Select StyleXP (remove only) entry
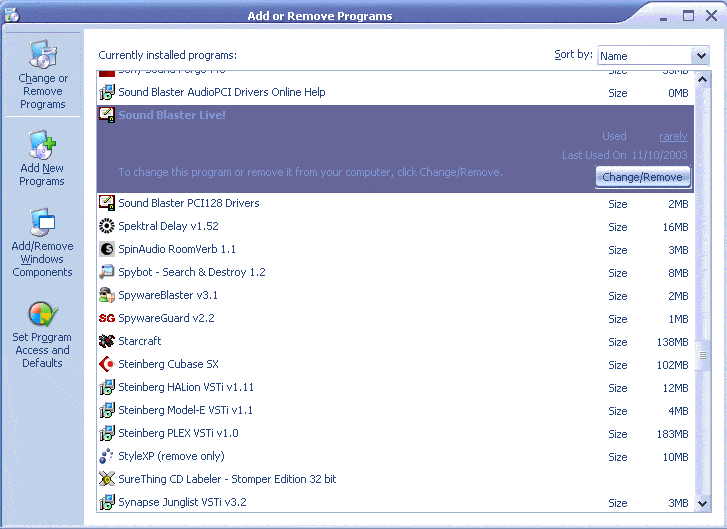This screenshot has width=727, height=529. (x=395, y=456)
